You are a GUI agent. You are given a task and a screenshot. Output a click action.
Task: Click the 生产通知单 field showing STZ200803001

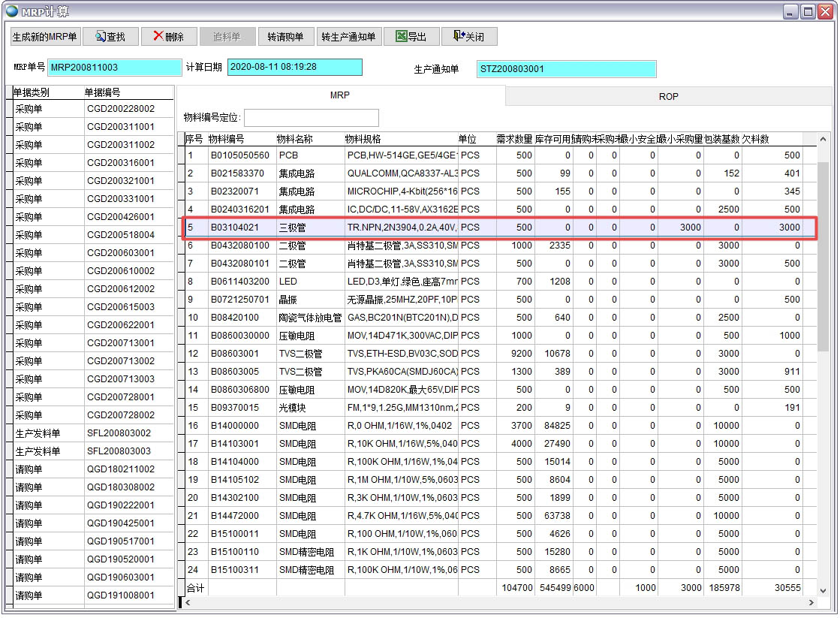tap(567, 68)
